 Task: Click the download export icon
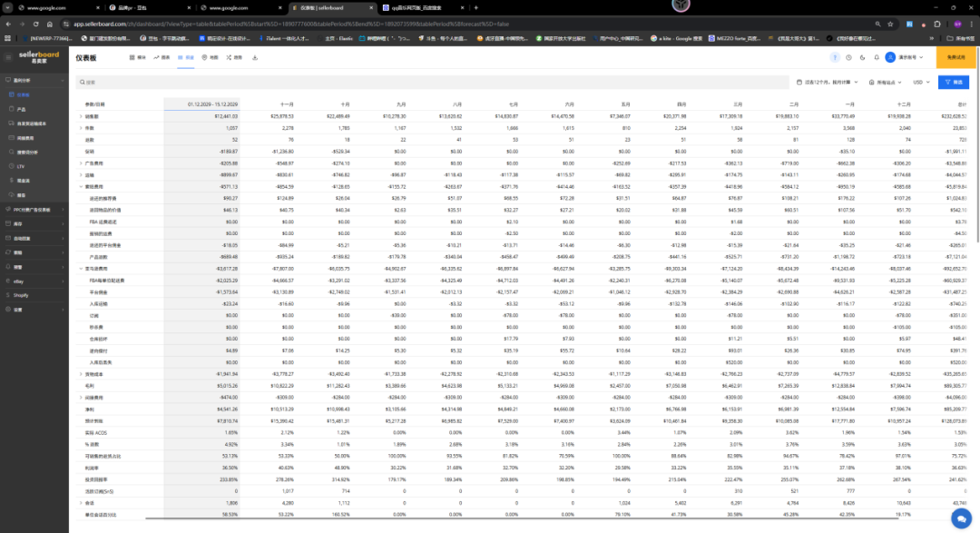click(255, 57)
